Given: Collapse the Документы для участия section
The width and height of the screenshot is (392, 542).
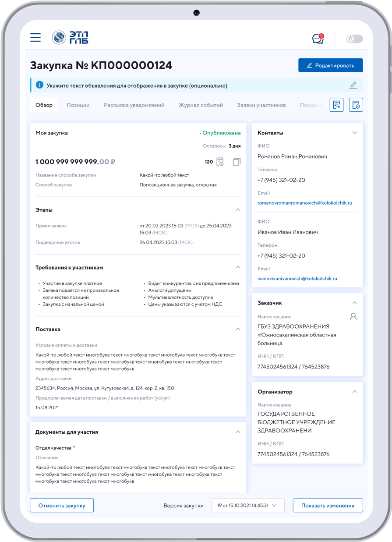Looking at the screenshot, I should click(238, 432).
